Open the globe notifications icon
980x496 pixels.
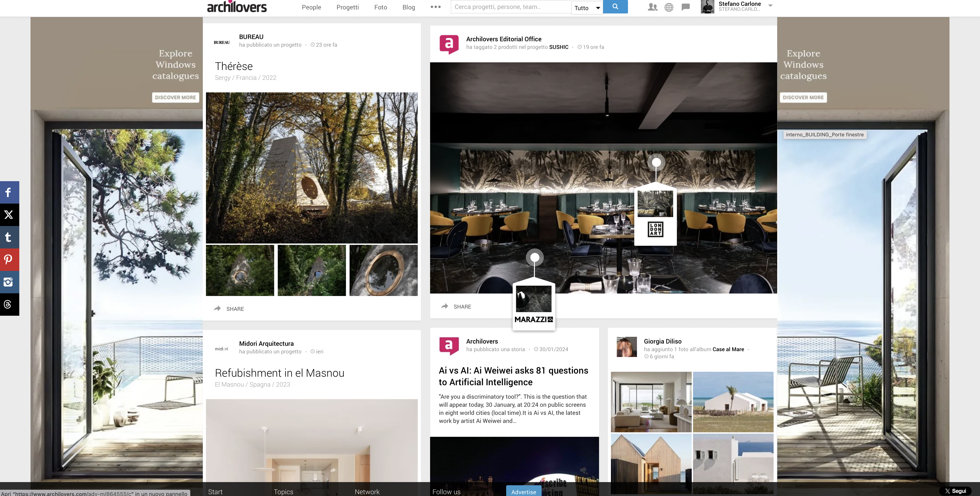[x=669, y=7]
